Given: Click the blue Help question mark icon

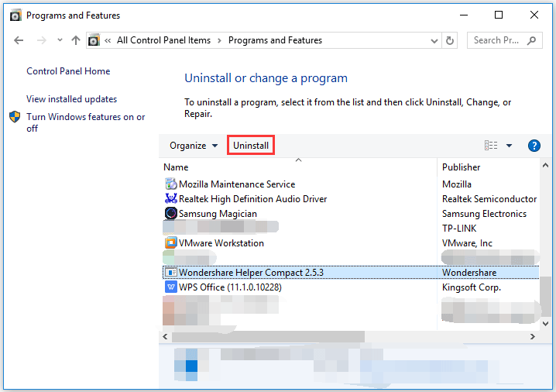Looking at the screenshot, I should tap(534, 146).
